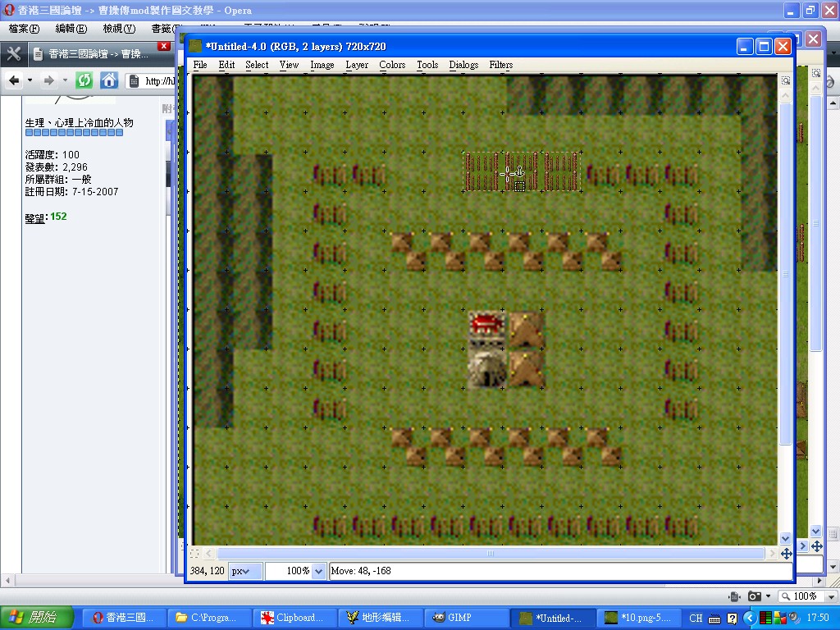Image resolution: width=840 pixels, height=630 pixels.
Task: Click the GIMP horizontal scrollbar thumb
Action: pyautogui.click(x=491, y=554)
